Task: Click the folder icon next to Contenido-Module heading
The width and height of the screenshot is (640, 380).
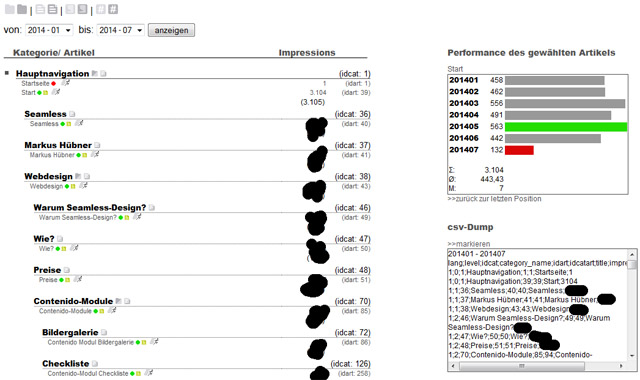Action: tap(118, 301)
